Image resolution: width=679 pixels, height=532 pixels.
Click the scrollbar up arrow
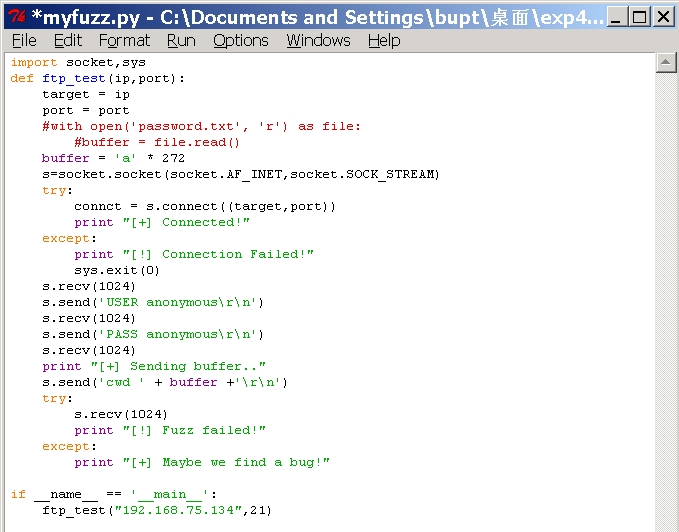[666, 63]
